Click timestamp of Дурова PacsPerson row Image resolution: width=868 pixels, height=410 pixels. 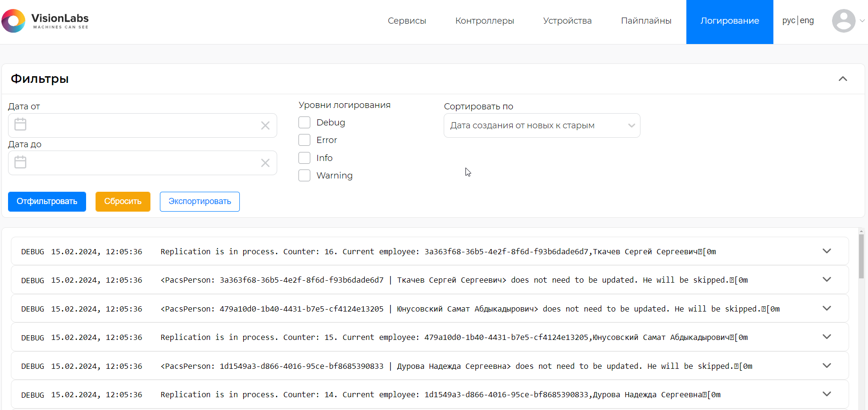(x=96, y=366)
